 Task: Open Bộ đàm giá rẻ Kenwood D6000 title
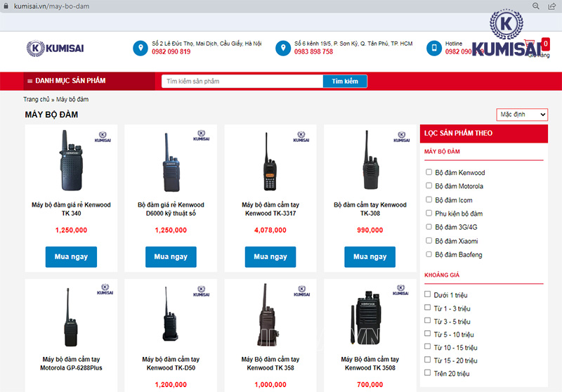click(171, 209)
